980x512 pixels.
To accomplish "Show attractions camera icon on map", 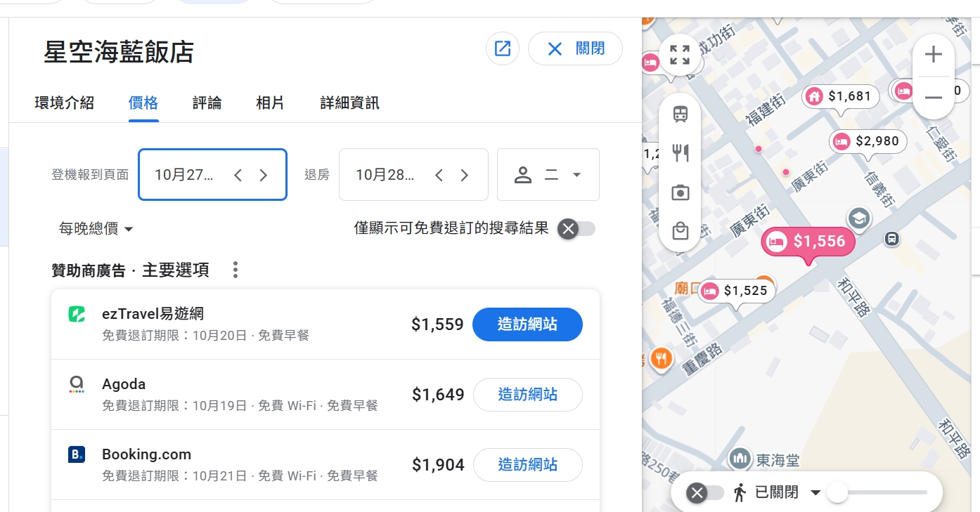I will point(680,192).
